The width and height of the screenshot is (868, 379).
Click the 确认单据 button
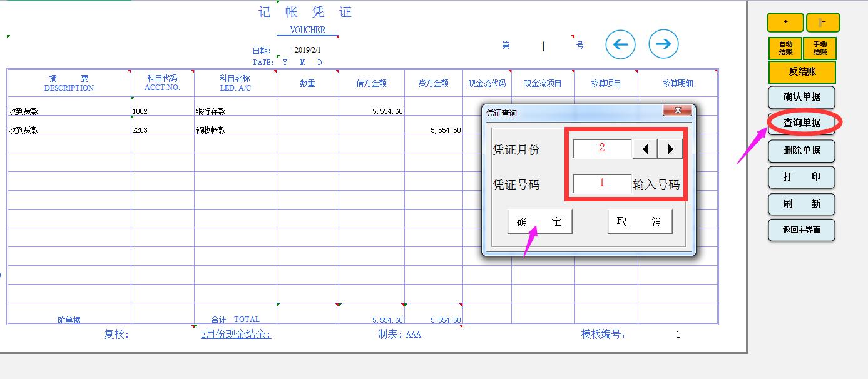click(802, 98)
